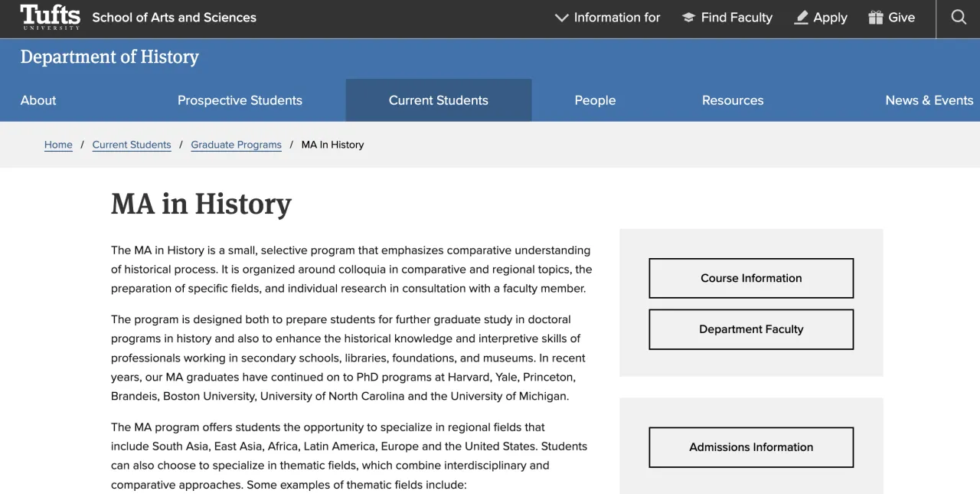The image size is (980, 494).
Task: Open the People navigation menu
Action: pos(595,100)
